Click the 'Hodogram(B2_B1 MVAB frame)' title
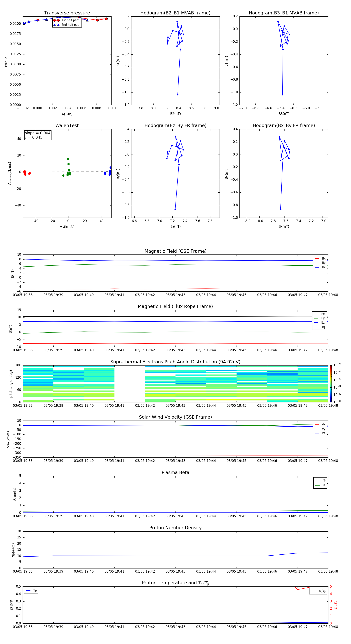 (x=175, y=13)
